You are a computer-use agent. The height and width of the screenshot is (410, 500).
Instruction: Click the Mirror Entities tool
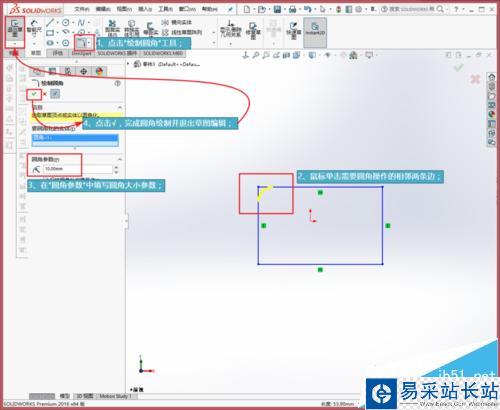177,22
